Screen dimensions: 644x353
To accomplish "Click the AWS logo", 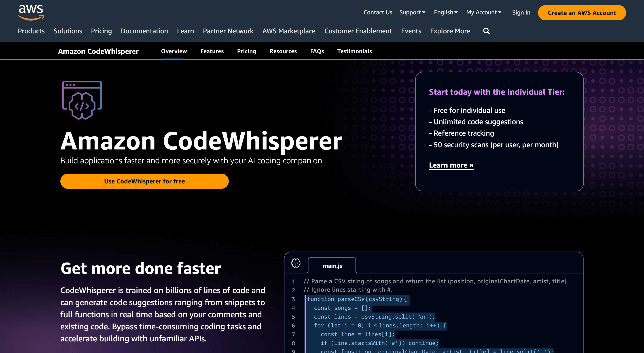I will 31,13.
